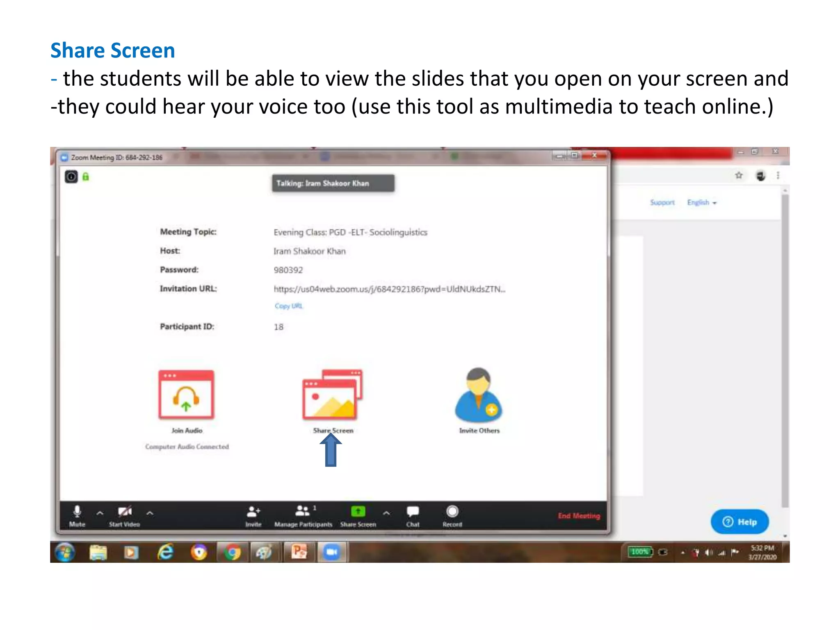Copy the invitation URL link
Viewport: 840px width, 630px height.
coord(289,306)
